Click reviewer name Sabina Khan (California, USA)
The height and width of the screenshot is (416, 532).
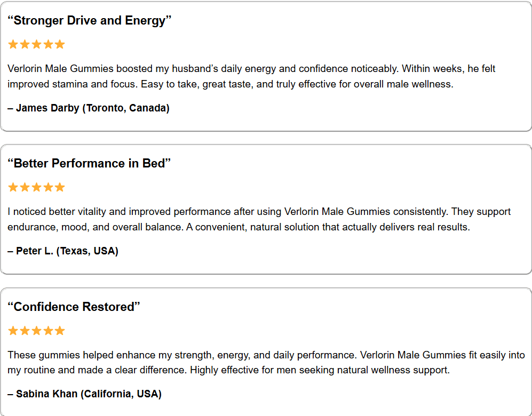(x=84, y=394)
